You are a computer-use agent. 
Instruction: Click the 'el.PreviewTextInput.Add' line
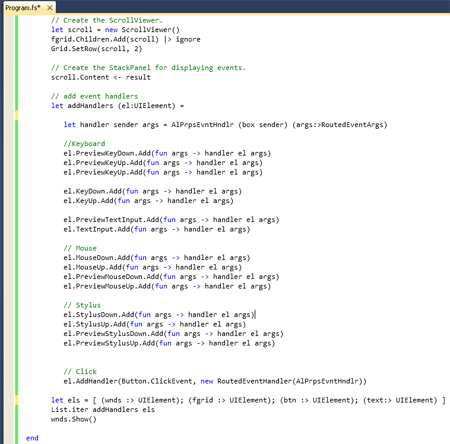[x=171, y=220]
